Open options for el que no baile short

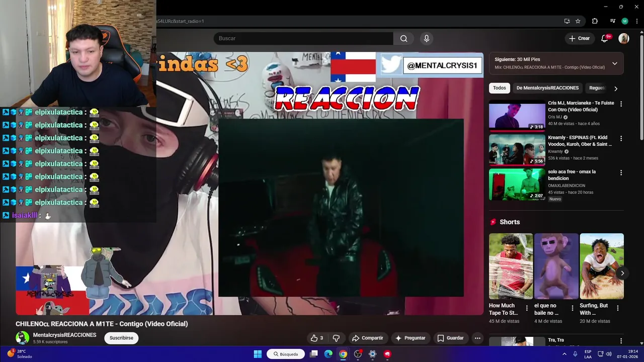pyautogui.click(x=572, y=308)
